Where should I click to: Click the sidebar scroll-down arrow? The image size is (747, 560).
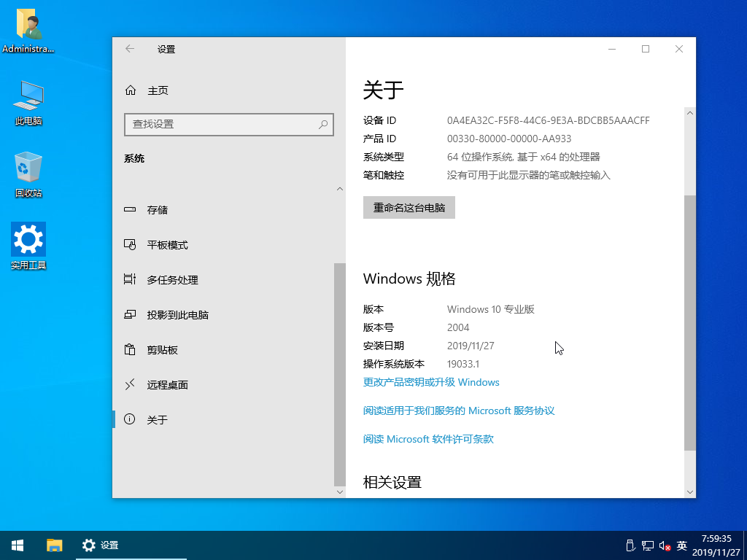click(340, 492)
